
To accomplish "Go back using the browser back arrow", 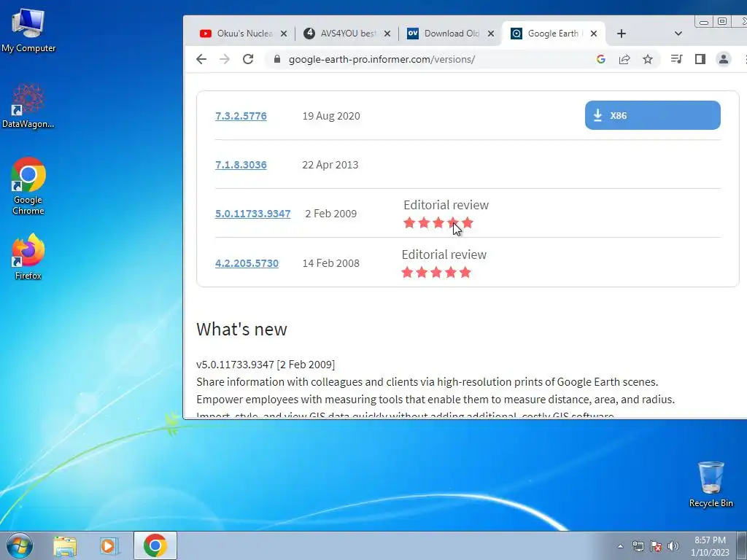I will point(201,59).
